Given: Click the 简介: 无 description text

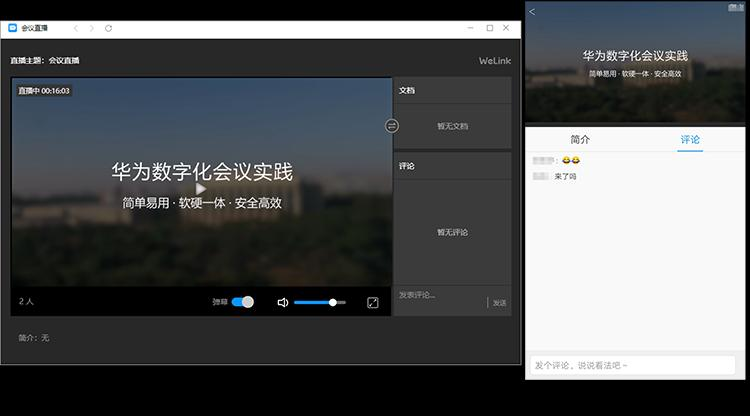Looking at the screenshot, I should 33,338.
